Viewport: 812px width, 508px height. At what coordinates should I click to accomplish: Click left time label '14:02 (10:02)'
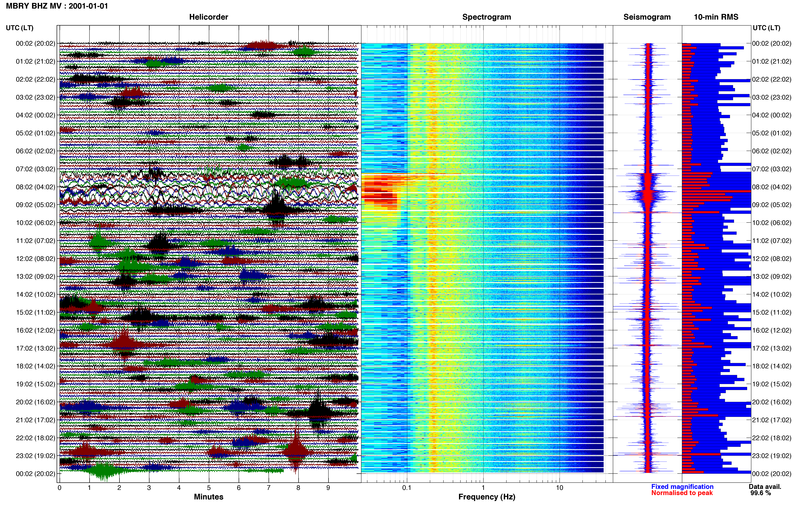click(x=36, y=295)
